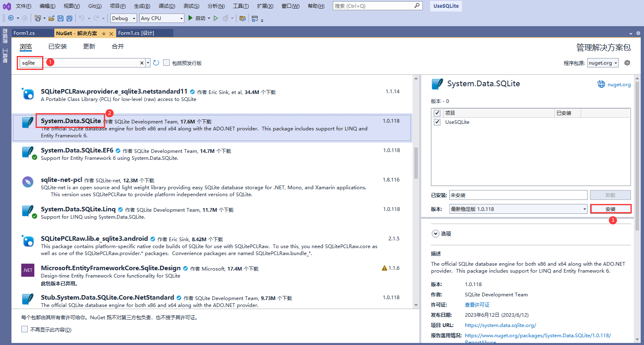Screen dimensions: 644x345
Task: Switch to the Updates (更新) tab
Action: click(x=89, y=47)
